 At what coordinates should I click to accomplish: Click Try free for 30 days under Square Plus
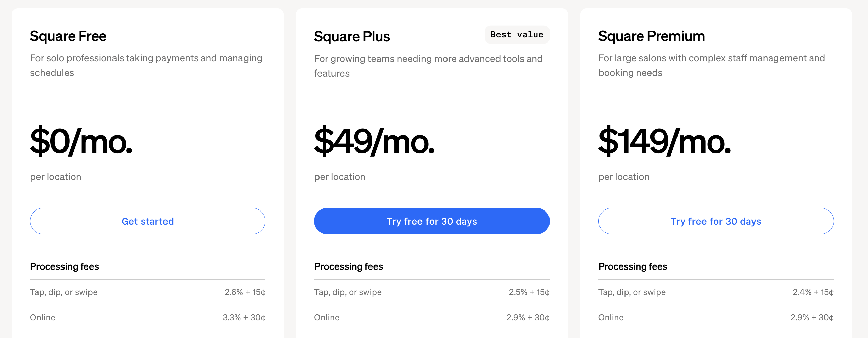tap(432, 221)
